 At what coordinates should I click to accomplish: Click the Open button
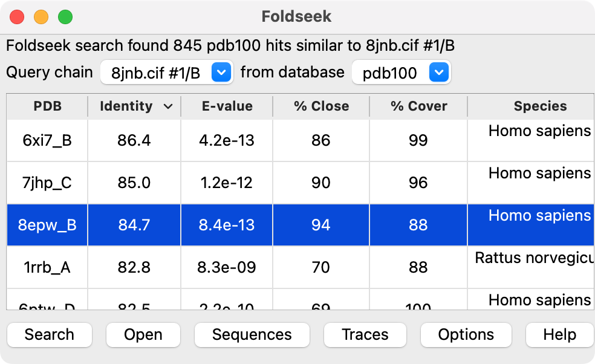pyautogui.click(x=143, y=335)
